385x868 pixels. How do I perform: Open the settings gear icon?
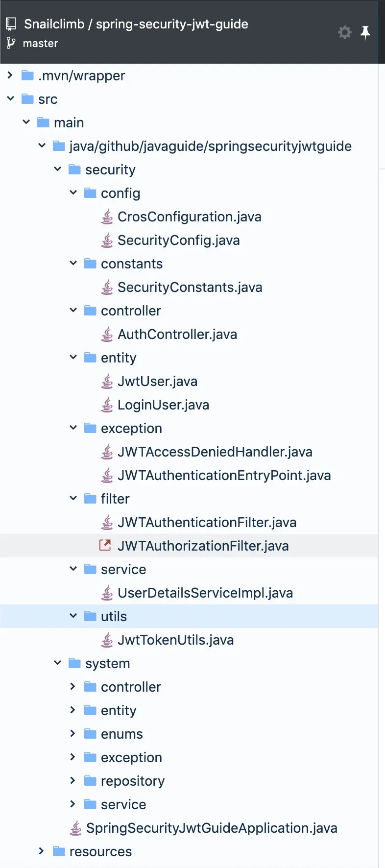(x=345, y=32)
